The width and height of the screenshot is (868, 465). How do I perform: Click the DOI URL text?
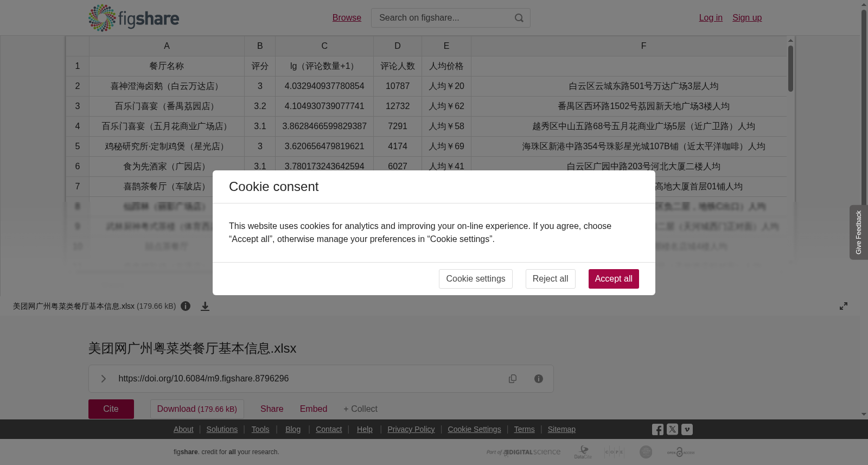pyautogui.click(x=203, y=379)
